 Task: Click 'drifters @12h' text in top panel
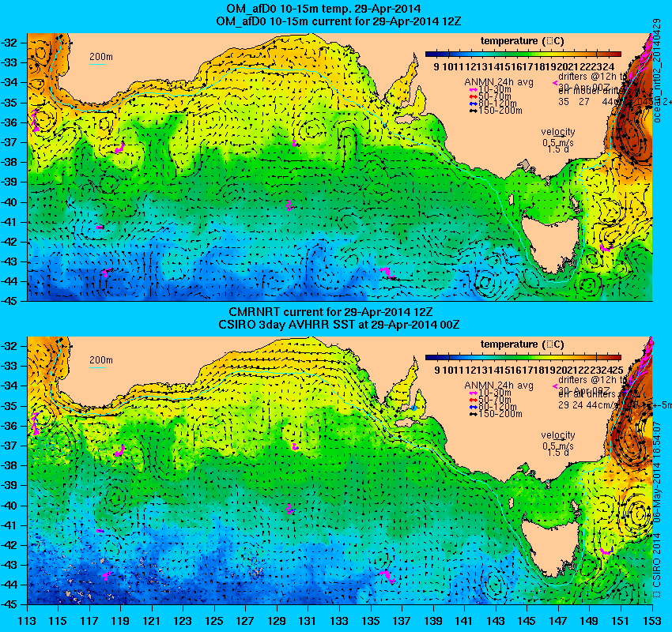click(588, 77)
